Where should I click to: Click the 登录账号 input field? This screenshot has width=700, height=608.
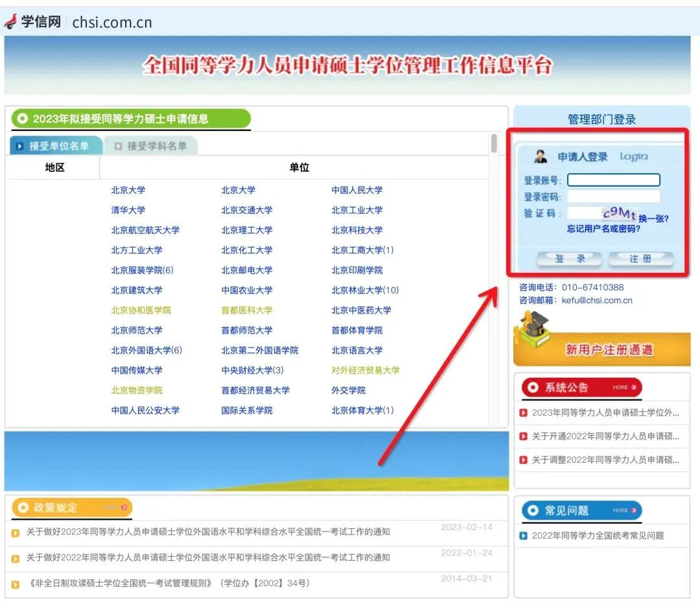click(x=612, y=180)
